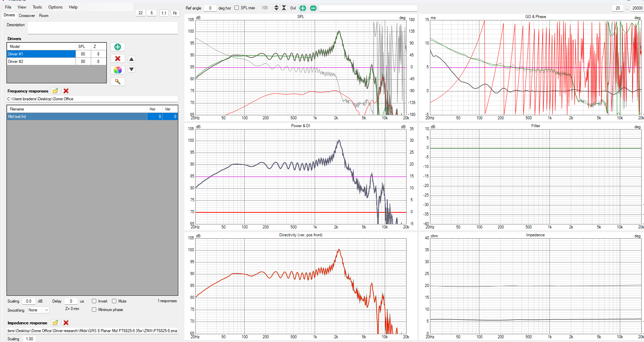Screen dimensions: 644x342
Task: Toggle the Invert checkbox
Action: tap(94, 301)
